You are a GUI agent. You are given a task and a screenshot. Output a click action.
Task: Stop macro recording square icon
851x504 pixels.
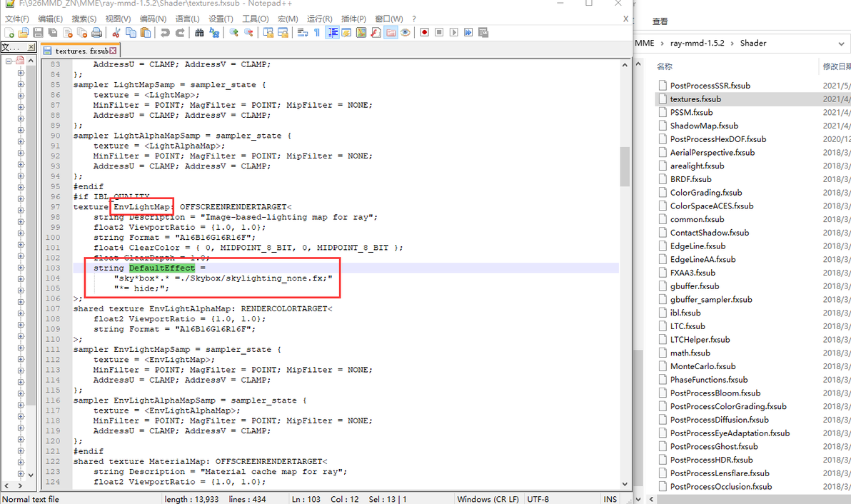click(439, 33)
